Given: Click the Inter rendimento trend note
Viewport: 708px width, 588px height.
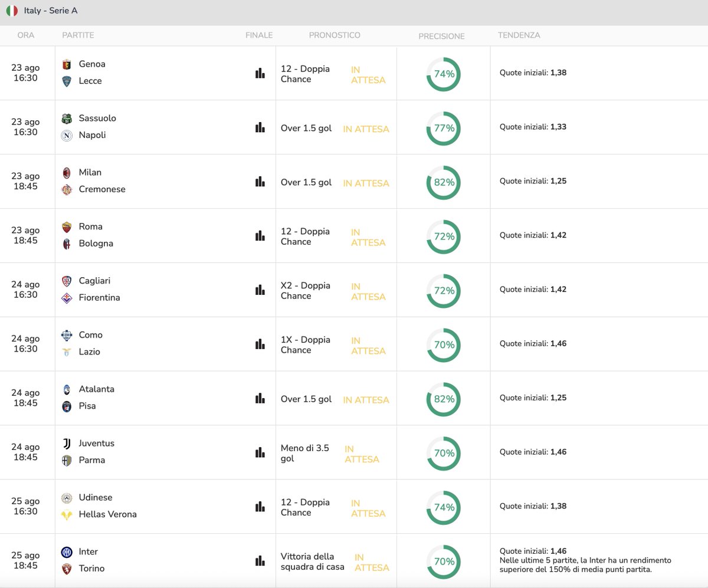Looking at the screenshot, I should pos(586,565).
